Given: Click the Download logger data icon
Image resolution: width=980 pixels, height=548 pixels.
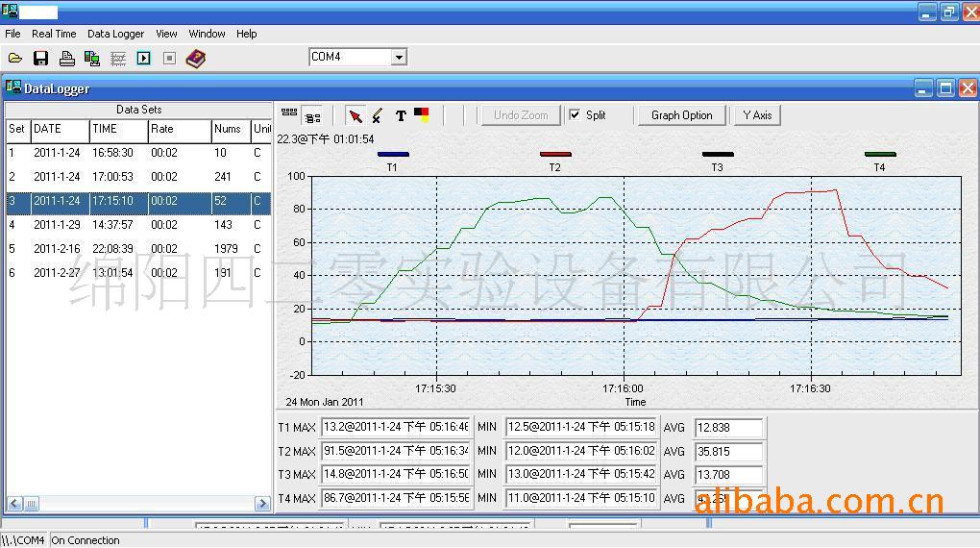Looking at the screenshot, I should click(x=92, y=59).
